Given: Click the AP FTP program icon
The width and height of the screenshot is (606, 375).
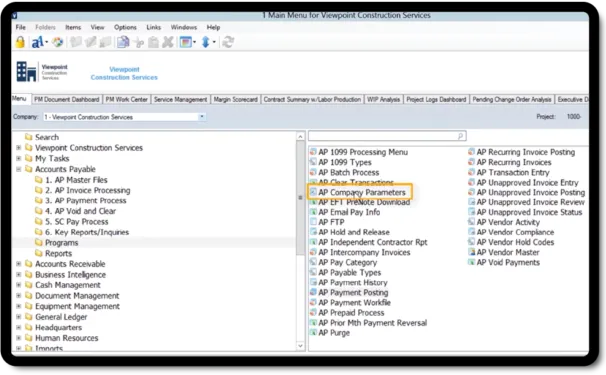Looking at the screenshot, I should (x=313, y=222).
